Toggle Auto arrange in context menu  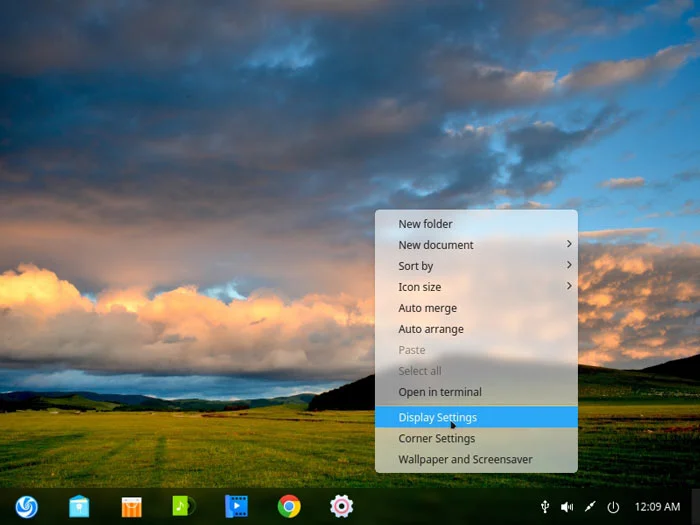pos(431,329)
